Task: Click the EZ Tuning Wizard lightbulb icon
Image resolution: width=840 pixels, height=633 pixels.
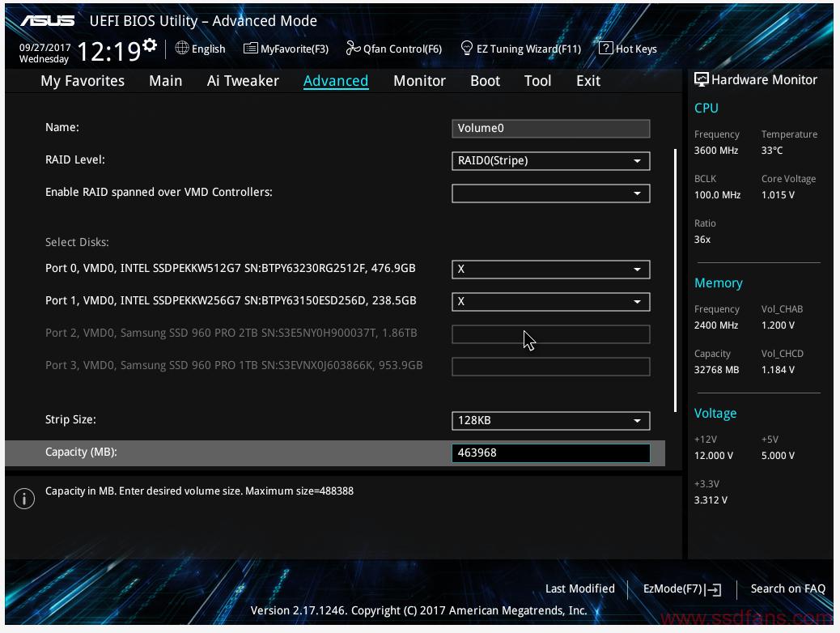Action: tap(467, 49)
